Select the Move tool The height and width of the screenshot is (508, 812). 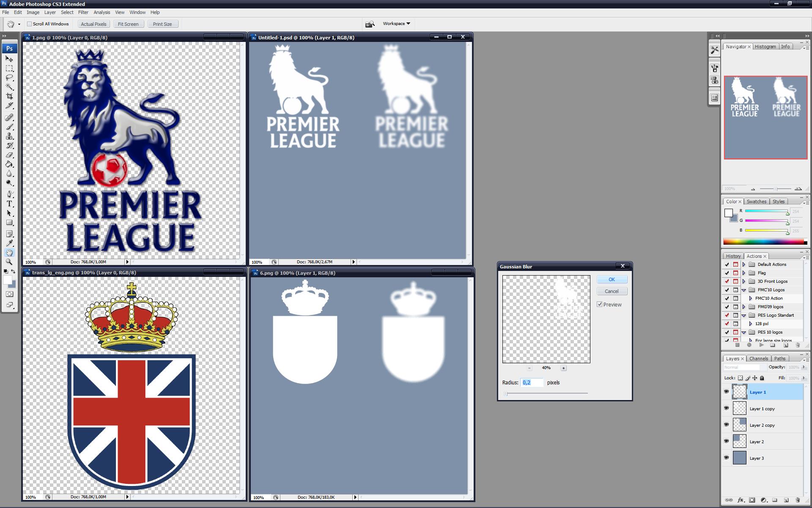pos(9,59)
